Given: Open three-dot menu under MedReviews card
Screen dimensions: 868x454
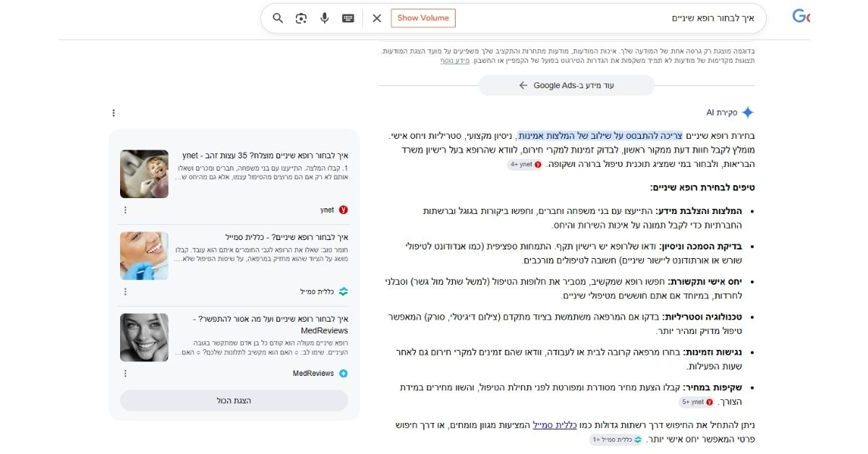Looking at the screenshot, I should click(x=125, y=373).
